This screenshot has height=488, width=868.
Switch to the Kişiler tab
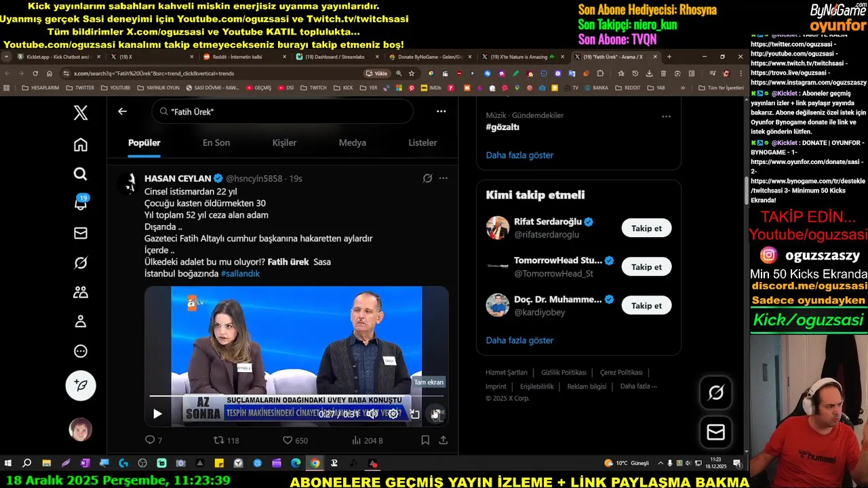(284, 142)
